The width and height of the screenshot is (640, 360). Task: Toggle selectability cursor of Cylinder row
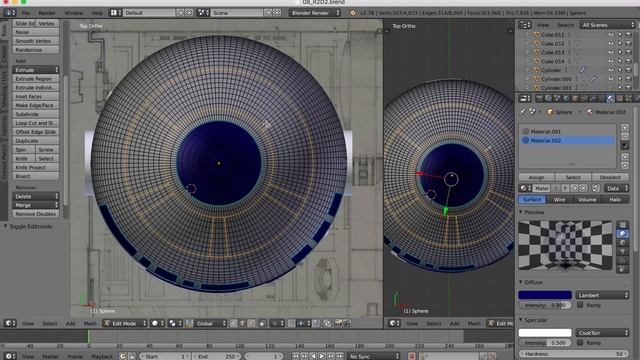(620, 70)
